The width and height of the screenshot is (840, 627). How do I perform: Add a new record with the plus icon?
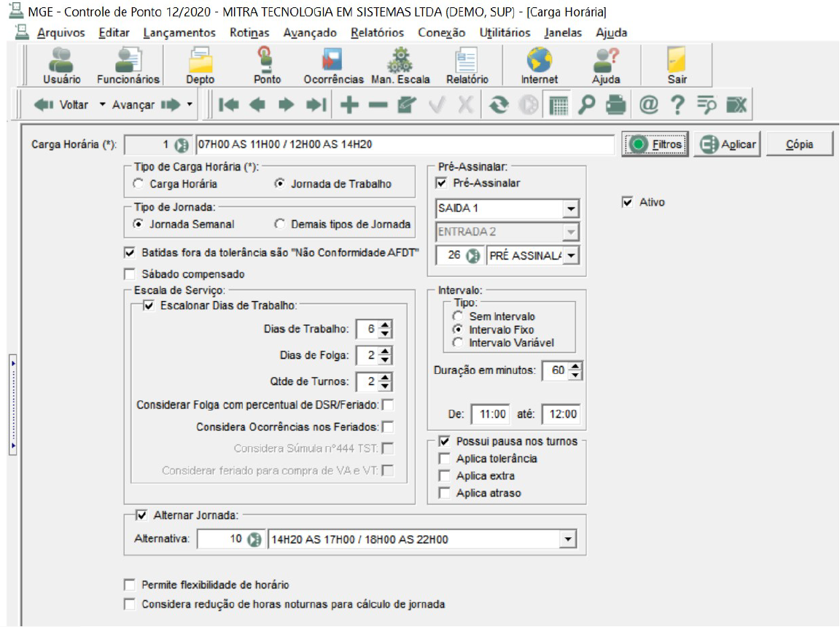pos(349,105)
